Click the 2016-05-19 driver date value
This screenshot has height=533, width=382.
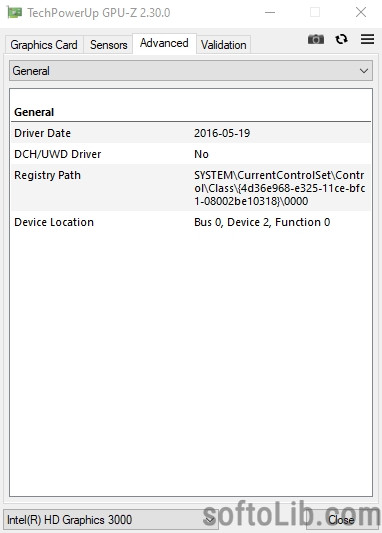pyautogui.click(x=222, y=133)
